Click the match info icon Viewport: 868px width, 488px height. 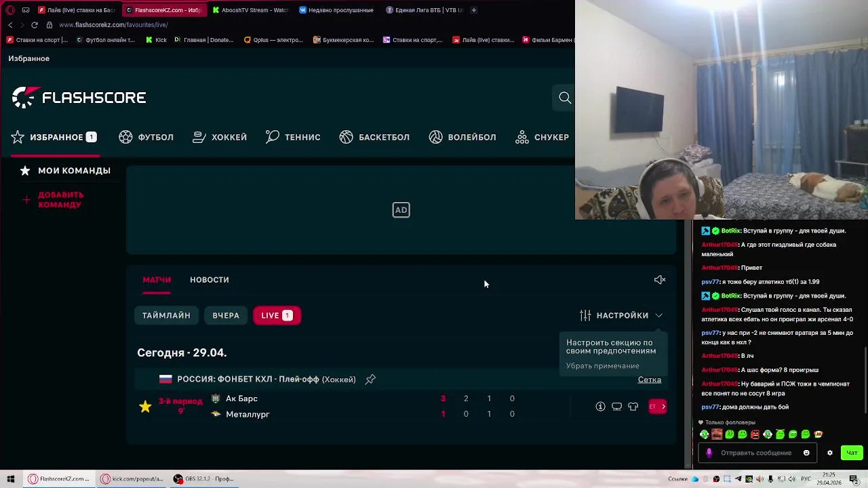click(600, 407)
